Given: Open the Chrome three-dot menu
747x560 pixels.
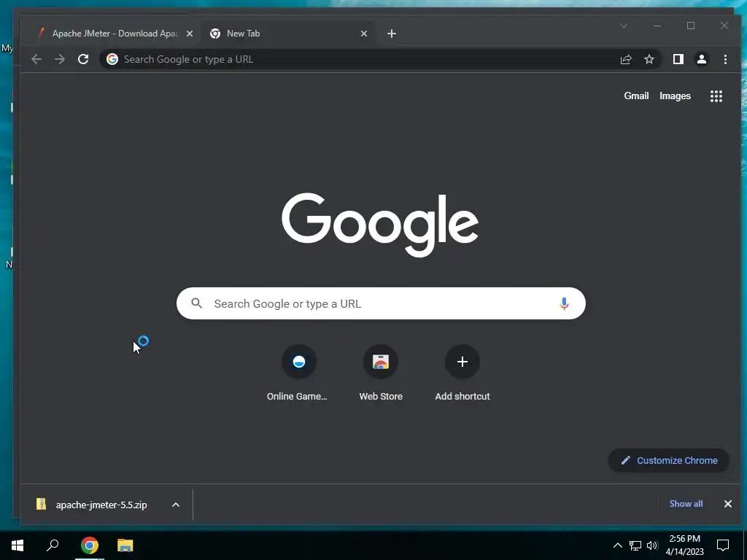Looking at the screenshot, I should point(725,59).
